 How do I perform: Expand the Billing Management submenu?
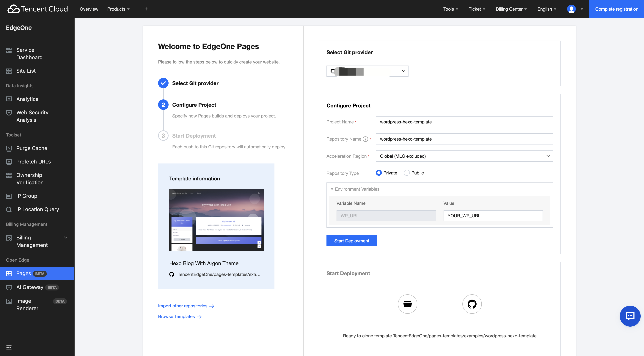tap(66, 237)
